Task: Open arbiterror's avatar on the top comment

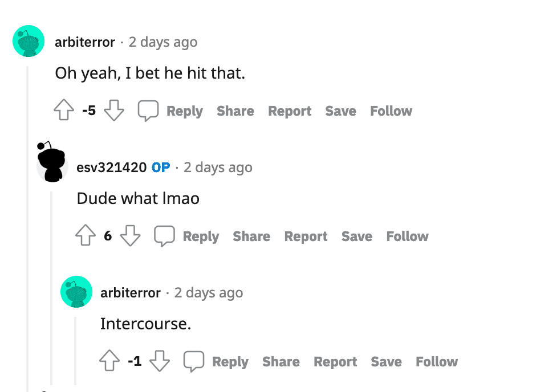Action: click(x=29, y=41)
